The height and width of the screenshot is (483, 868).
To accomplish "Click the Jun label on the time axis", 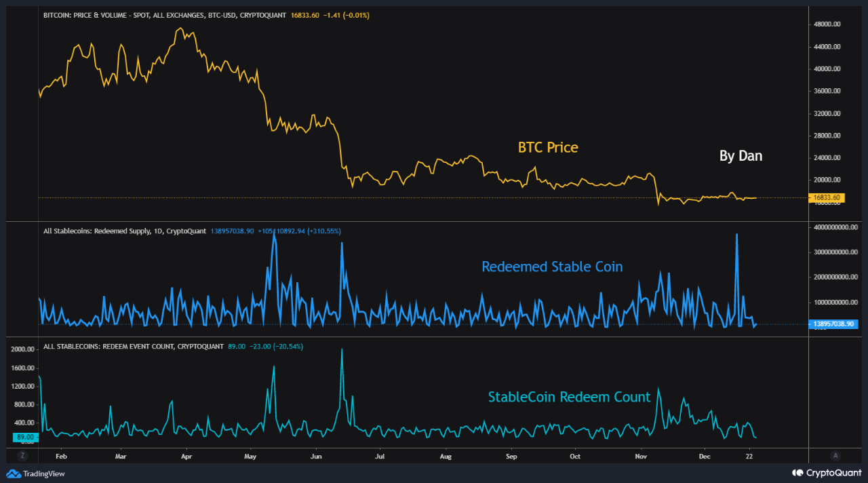I will click(x=315, y=456).
